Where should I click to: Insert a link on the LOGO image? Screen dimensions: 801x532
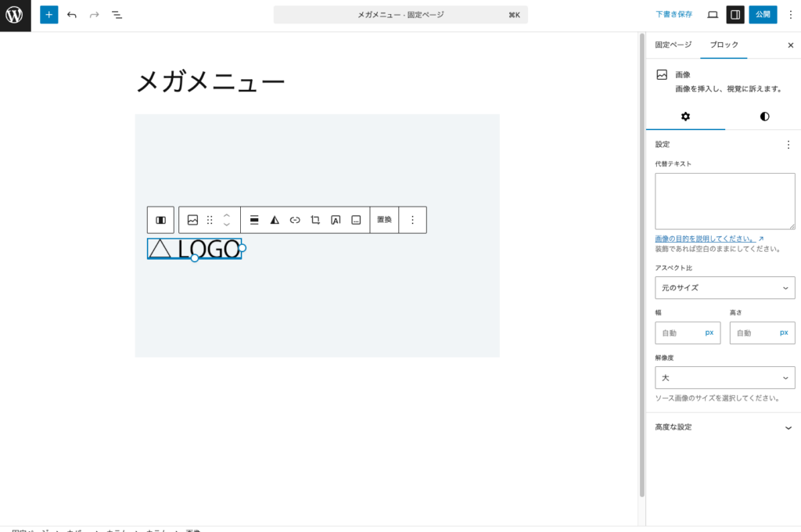[294, 220]
